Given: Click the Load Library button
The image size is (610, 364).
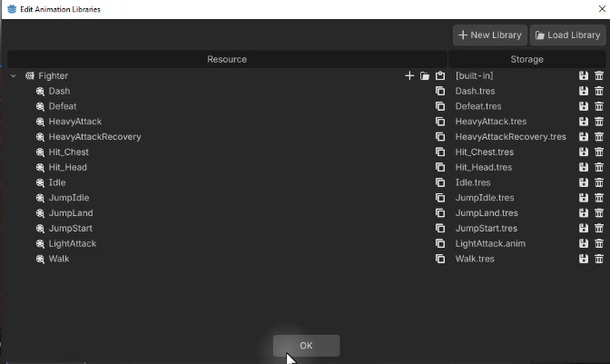Looking at the screenshot, I should point(567,35).
